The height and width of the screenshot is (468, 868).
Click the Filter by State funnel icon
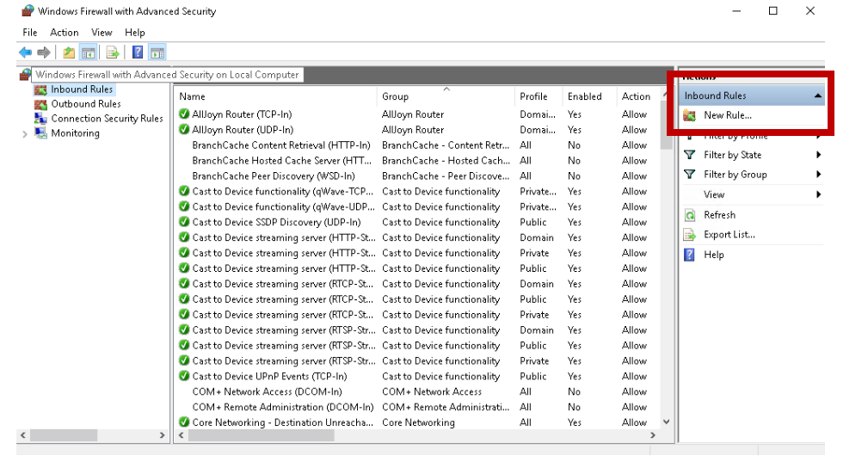click(689, 155)
